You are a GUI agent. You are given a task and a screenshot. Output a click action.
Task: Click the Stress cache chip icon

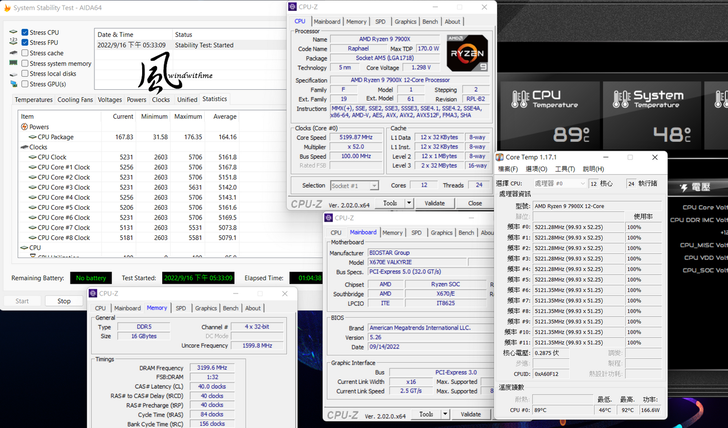click(13, 53)
